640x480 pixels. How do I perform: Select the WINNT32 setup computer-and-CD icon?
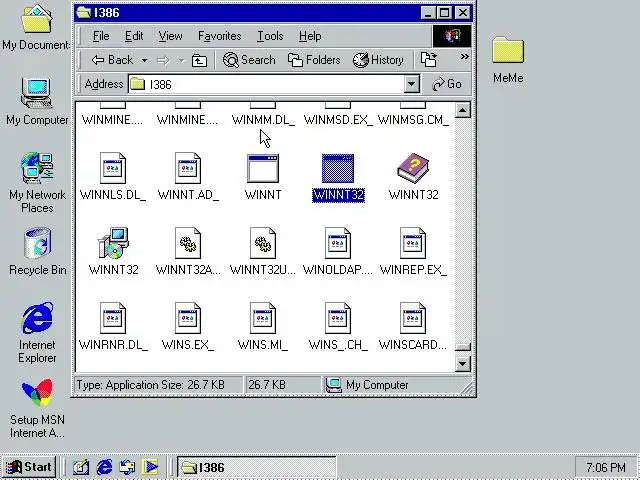113,243
